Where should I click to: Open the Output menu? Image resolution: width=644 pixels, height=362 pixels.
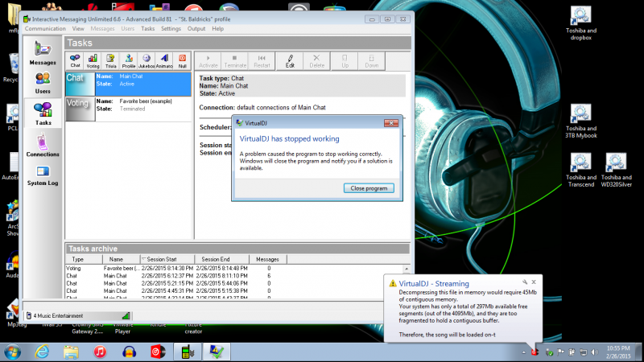tap(196, 29)
